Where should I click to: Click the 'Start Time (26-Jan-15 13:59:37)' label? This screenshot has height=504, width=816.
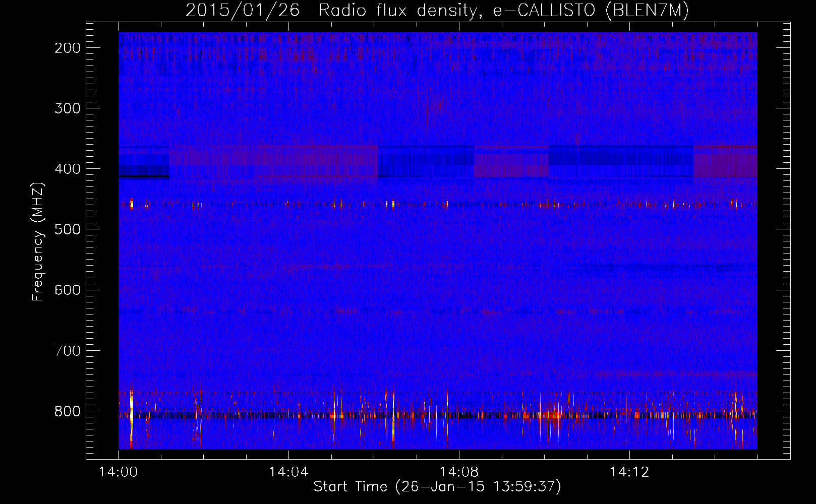pos(437,487)
